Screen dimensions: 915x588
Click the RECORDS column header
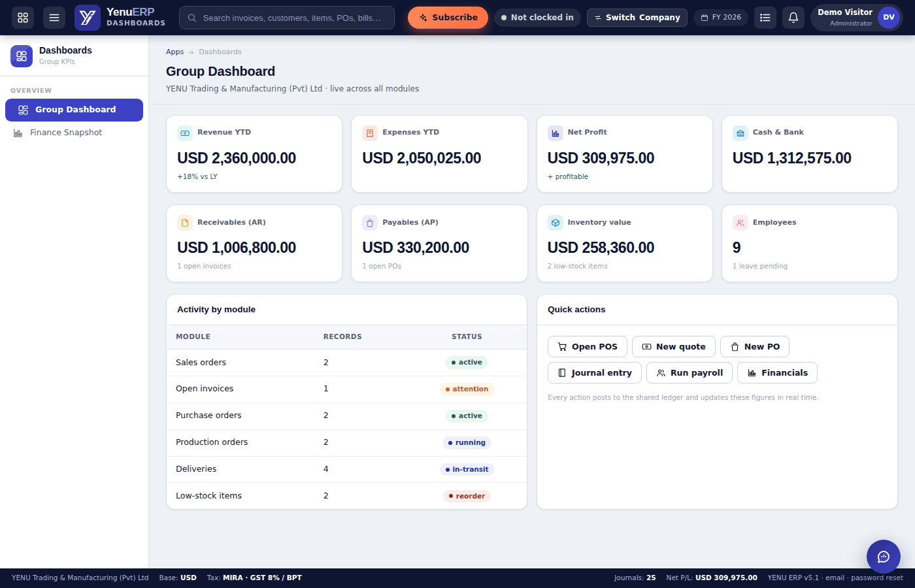click(x=342, y=337)
